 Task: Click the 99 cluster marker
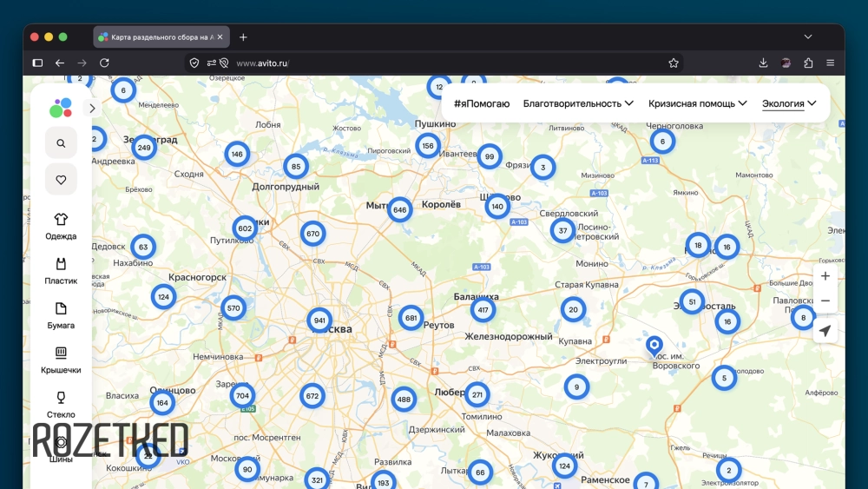tap(490, 156)
